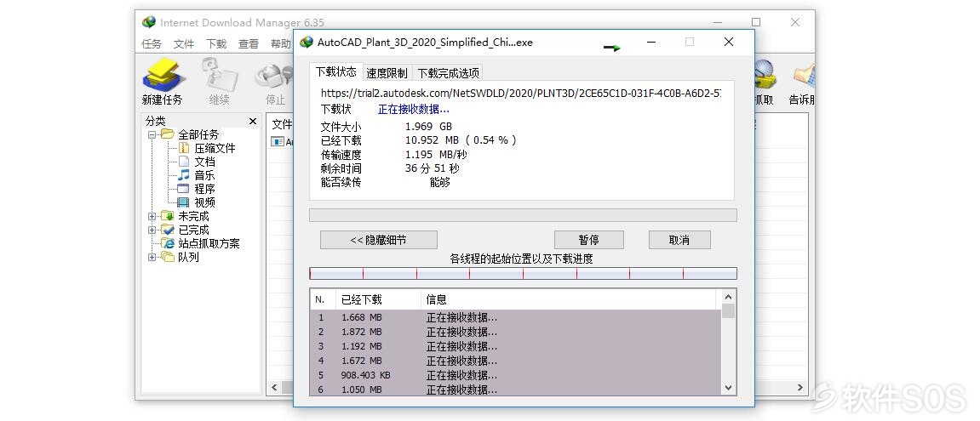Click the 暂停 button
This screenshot has height=421, width=980.
(x=588, y=240)
